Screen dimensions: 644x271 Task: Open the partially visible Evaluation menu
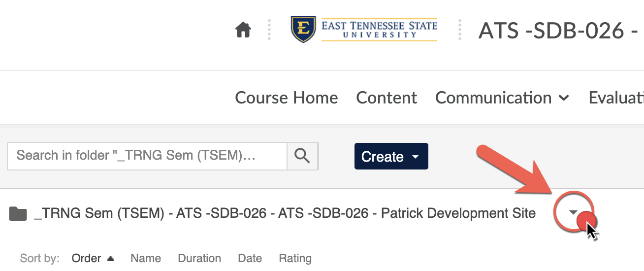pyautogui.click(x=616, y=98)
